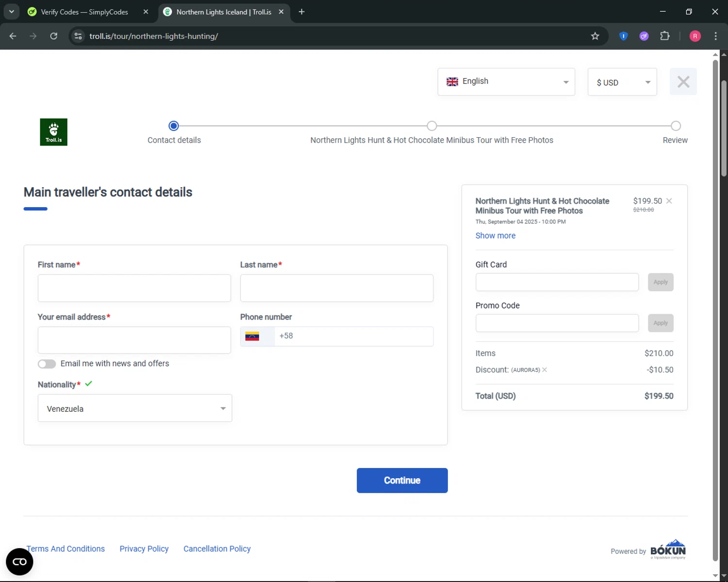Image resolution: width=728 pixels, height=582 pixels.
Task: Open Terms And Conditions link
Action: tap(66, 549)
